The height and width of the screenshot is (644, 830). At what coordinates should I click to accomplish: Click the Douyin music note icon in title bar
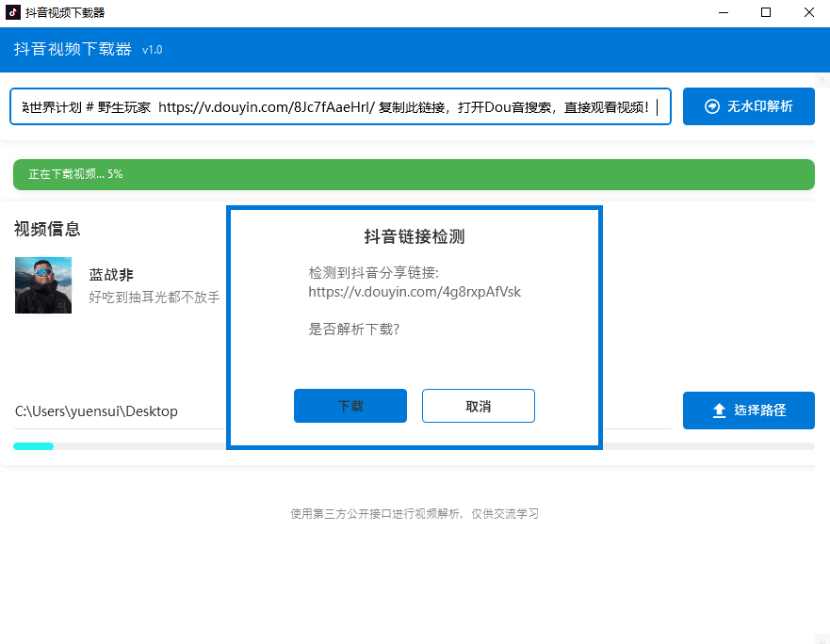click(12, 12)
